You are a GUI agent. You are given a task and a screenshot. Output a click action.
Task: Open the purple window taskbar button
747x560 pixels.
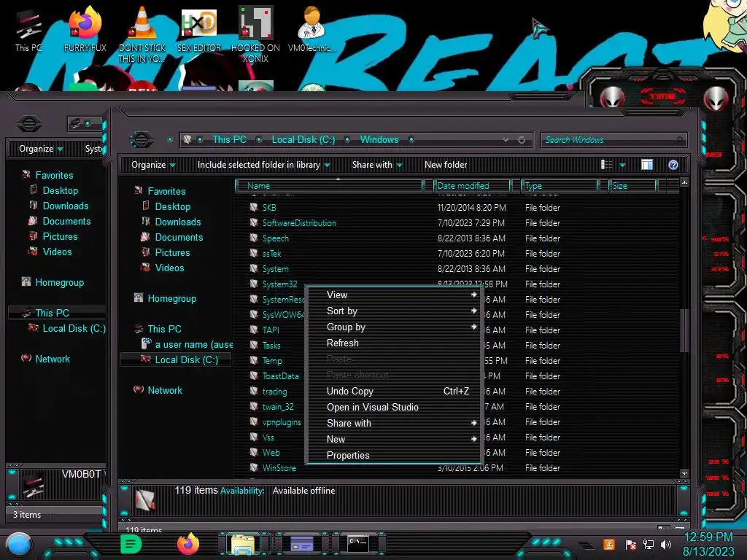pos(301,543)
